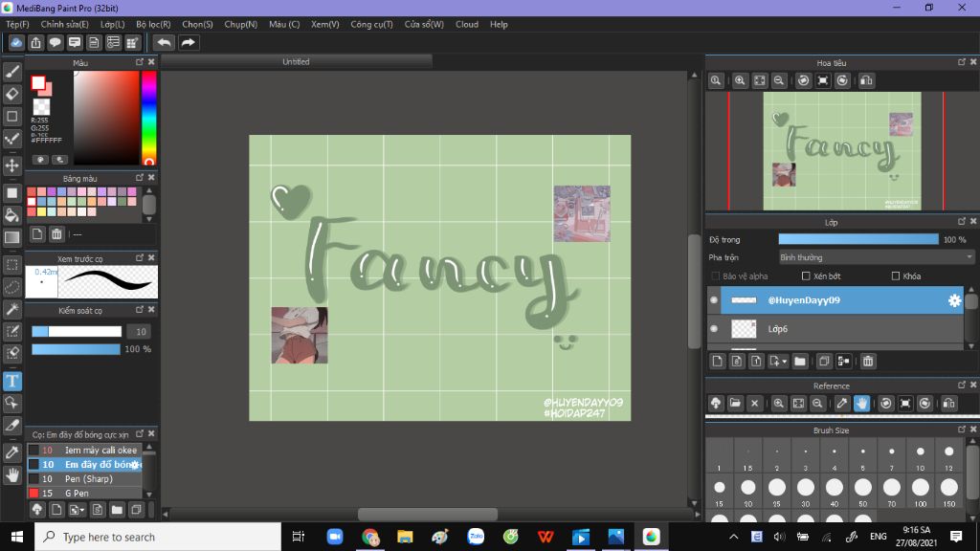Open File Explorer from the taskbar
Viewport: 980px width, 551px height.
(x=405, y=537)
